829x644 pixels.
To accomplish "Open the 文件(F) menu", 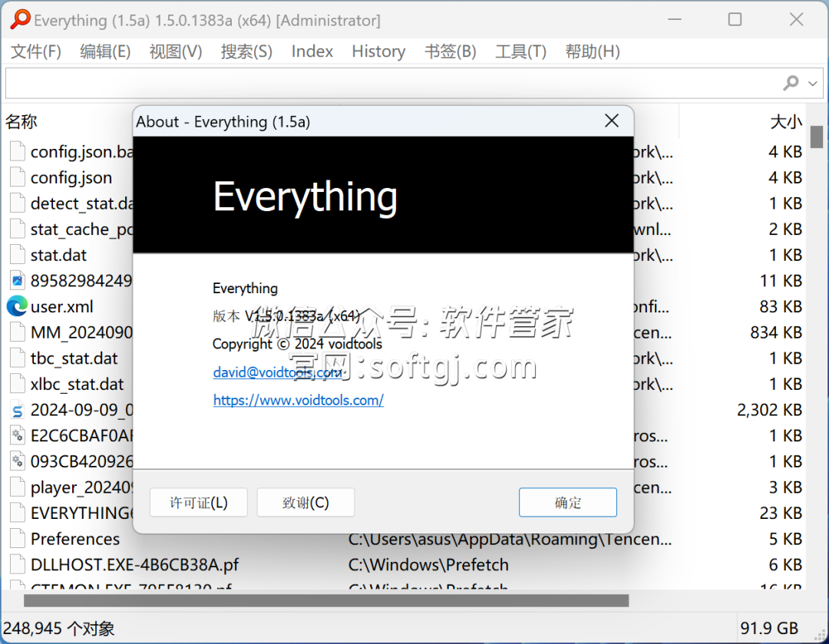I will [36, 51].
